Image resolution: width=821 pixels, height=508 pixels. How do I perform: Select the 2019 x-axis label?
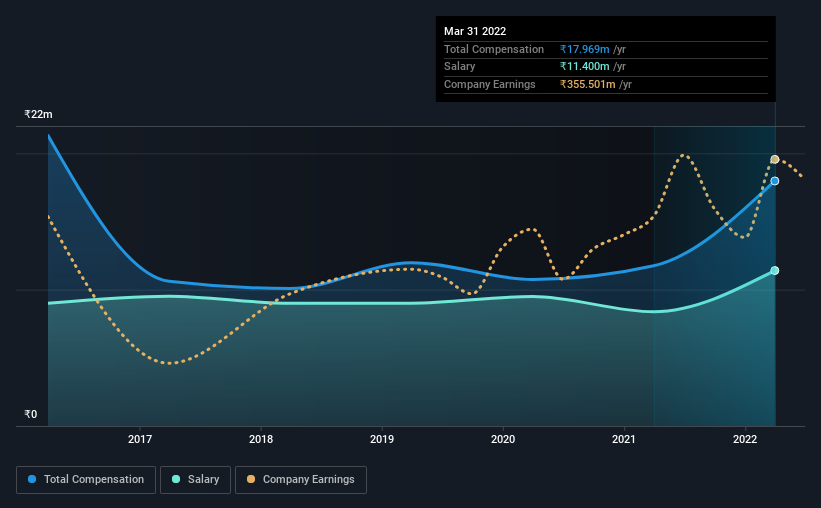(x=382, y=439)
